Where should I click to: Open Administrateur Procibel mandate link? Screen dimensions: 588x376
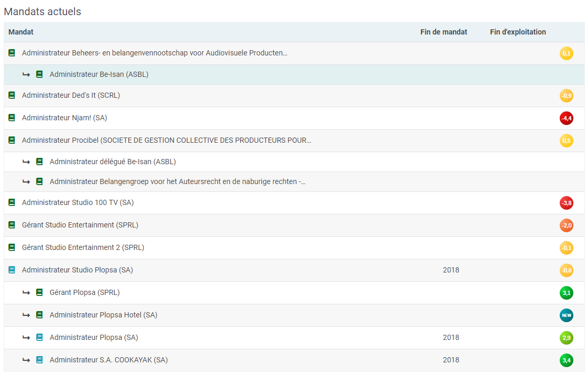pos(167,141)
